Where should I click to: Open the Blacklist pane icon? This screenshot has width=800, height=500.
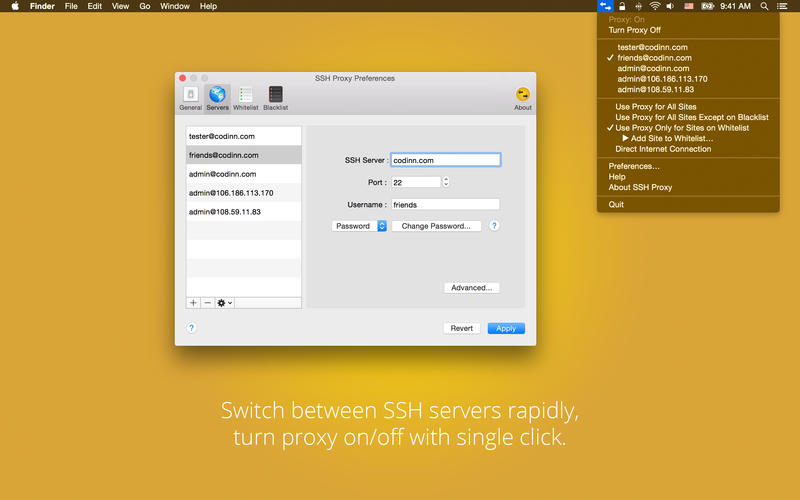pos(275,97)
